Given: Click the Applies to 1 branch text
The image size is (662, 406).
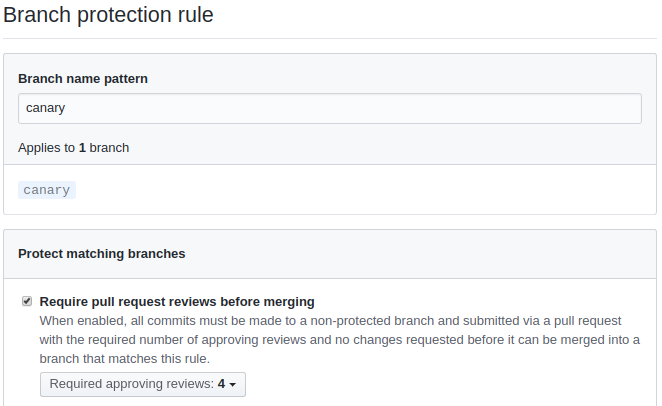Looking at the screenshot, I should 73,147.
